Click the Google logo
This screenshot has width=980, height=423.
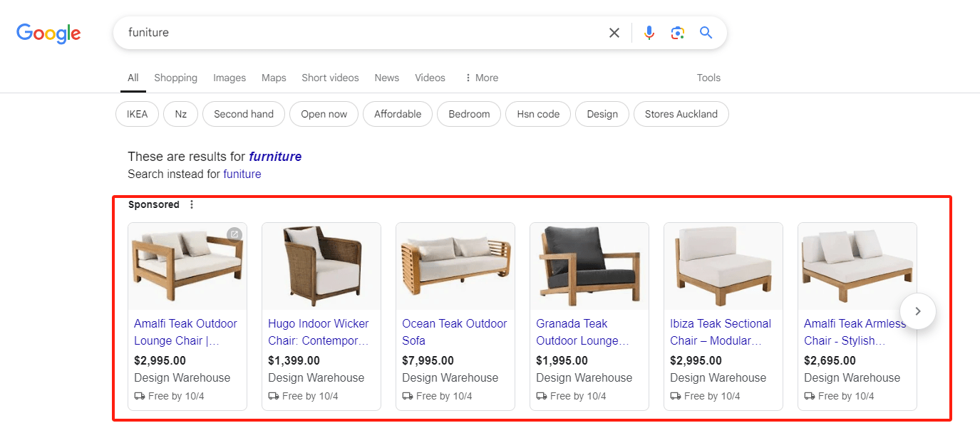pos(48,33)
